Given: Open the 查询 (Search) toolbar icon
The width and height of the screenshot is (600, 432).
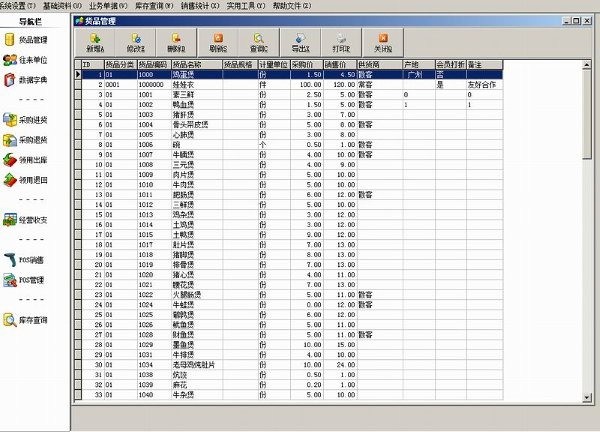Looking at the screenshot, I should coord(259,41).
